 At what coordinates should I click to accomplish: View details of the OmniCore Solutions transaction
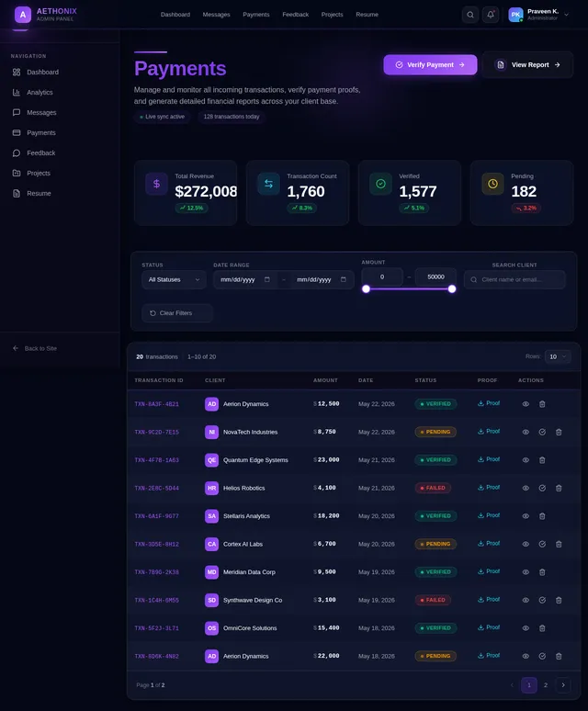point(526,628)
